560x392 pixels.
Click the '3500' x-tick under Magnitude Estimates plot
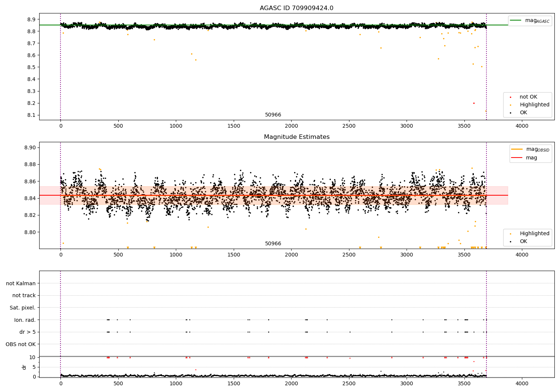tap(464, 255)
